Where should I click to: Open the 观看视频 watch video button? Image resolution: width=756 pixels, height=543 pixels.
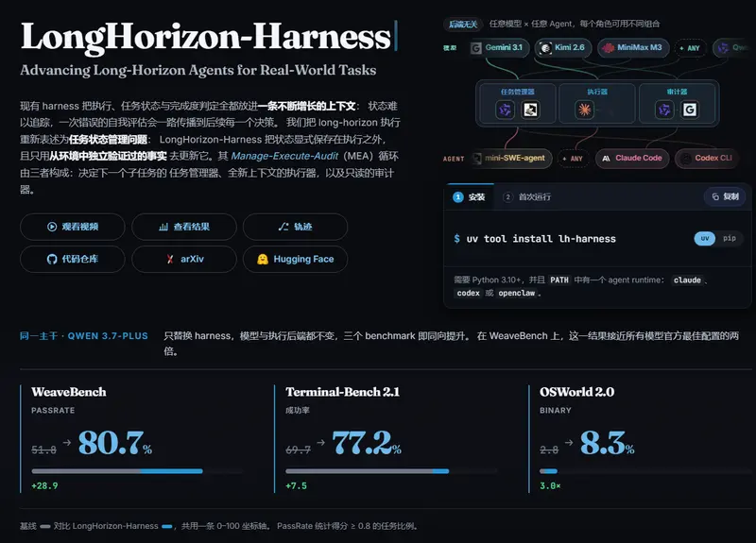click(73, 227)
